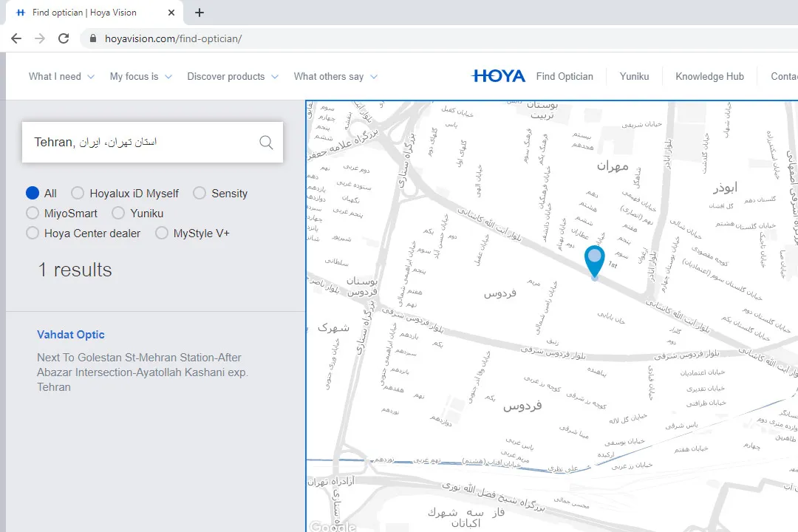Select Hoyalux iD Myself filter
This screenshot has height=532, width=798.
78,193
